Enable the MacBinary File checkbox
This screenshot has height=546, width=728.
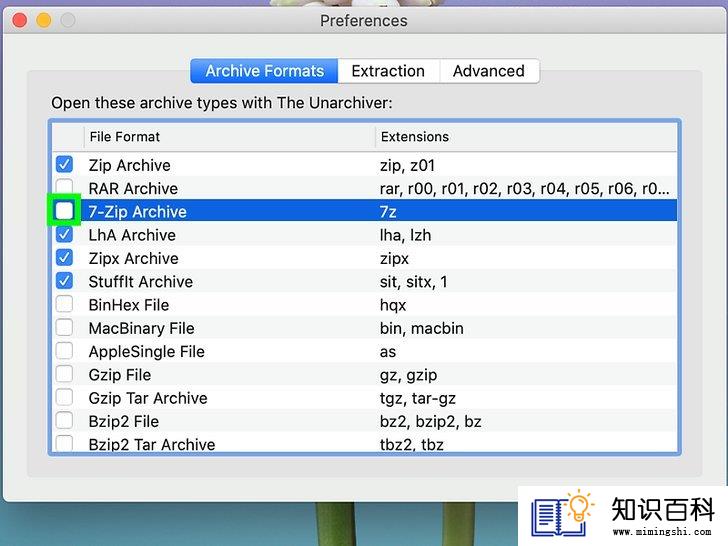pyautogui.click(x=64, y=327)
